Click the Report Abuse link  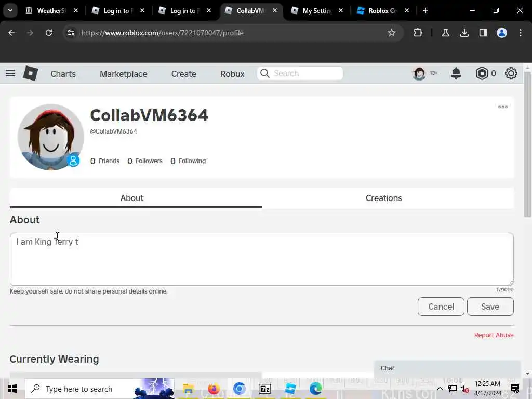[x=494, y=335]
